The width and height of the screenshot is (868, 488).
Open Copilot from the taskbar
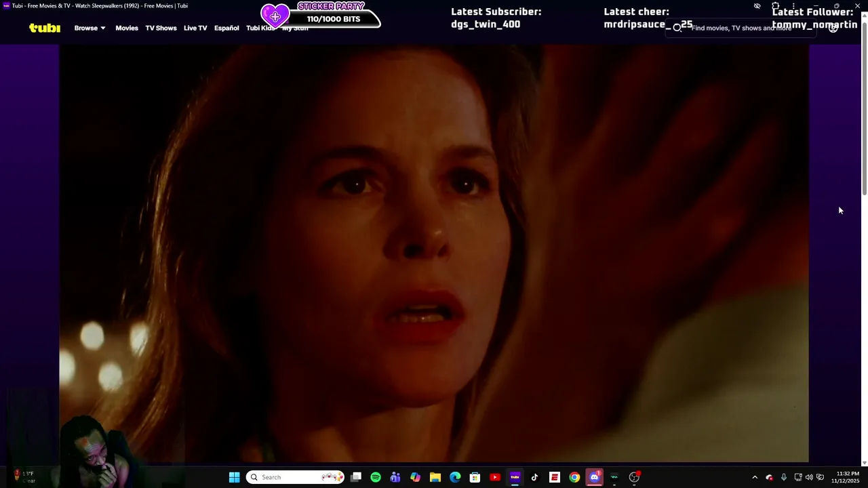click(x=415, y=477)
